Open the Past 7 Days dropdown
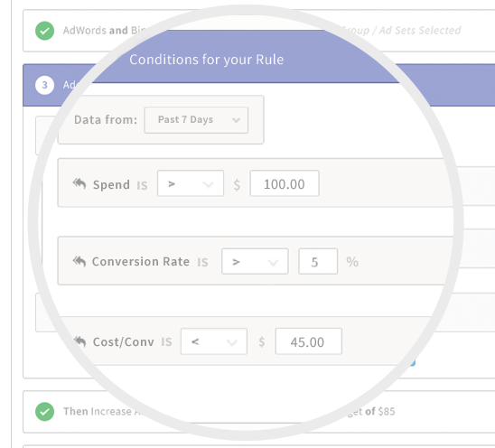The height and width of the screenshot is (448, 495). coord(196,120)
